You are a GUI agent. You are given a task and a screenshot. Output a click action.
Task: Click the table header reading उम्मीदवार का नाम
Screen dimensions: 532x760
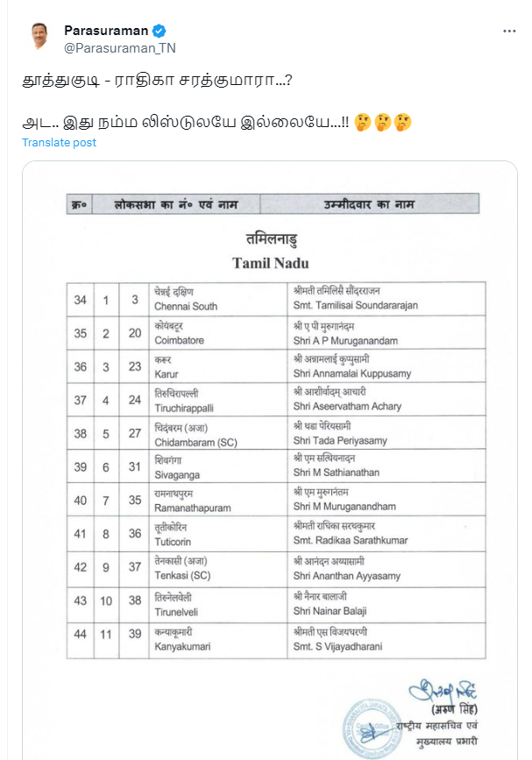point(368,203)
